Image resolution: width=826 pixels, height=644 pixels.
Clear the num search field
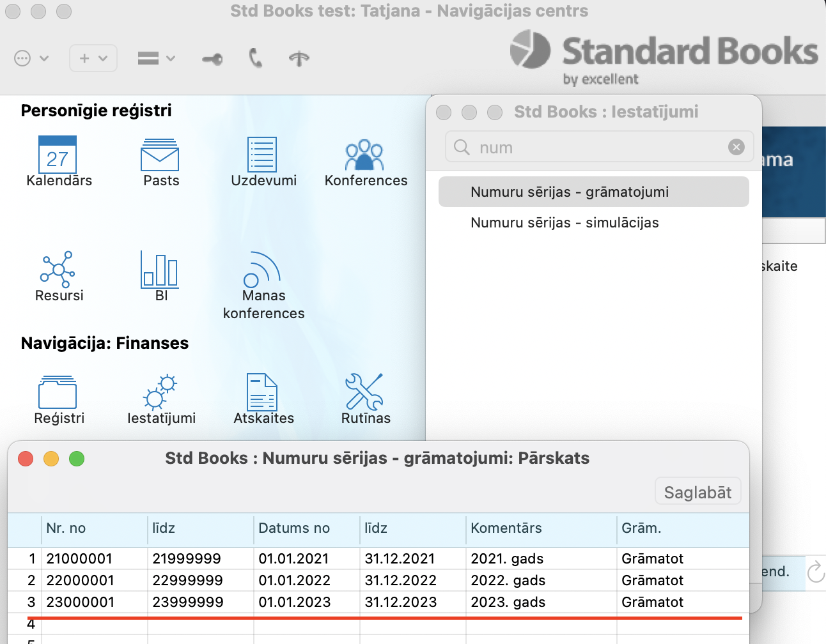click(736, 148)
